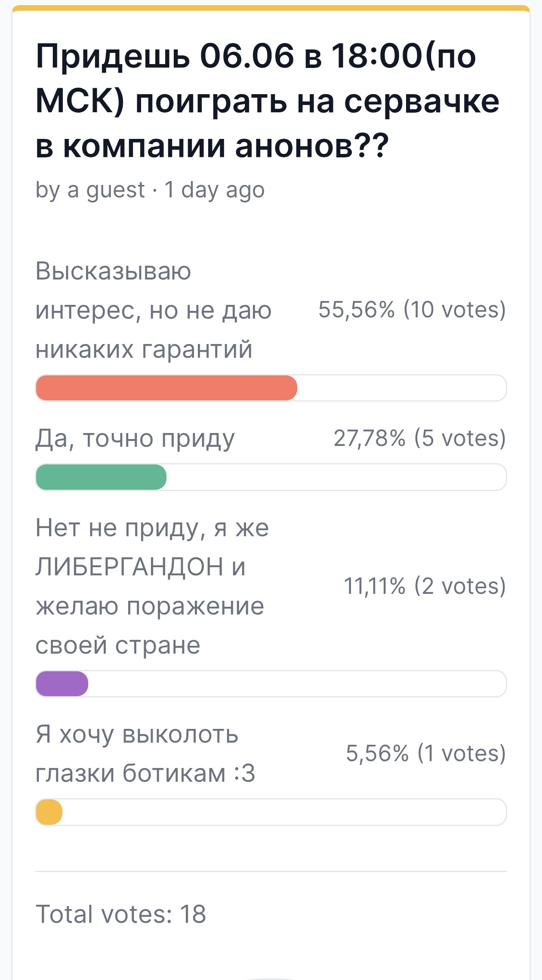Click the 'Total votes: 18' summary text
The width and height of the screenshot is (542, 980).
(121, 914)
